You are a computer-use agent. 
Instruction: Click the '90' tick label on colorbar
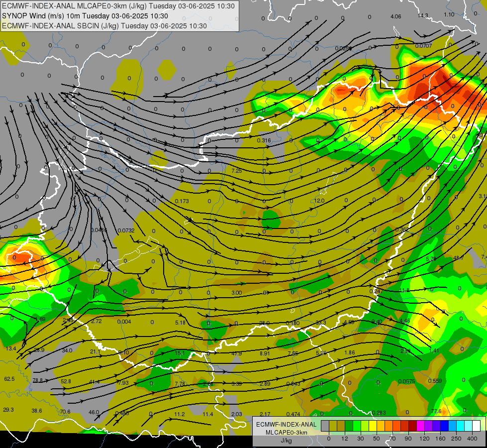[408, 439]
